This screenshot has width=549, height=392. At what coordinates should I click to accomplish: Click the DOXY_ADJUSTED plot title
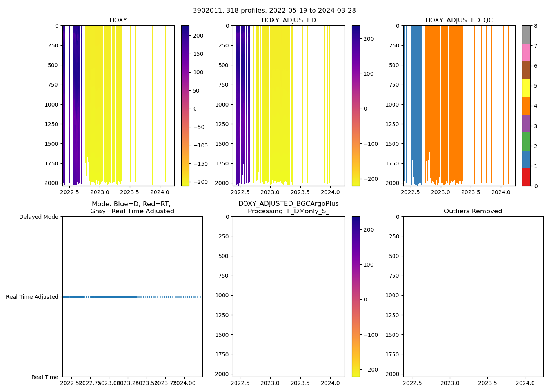pos(289,20)
